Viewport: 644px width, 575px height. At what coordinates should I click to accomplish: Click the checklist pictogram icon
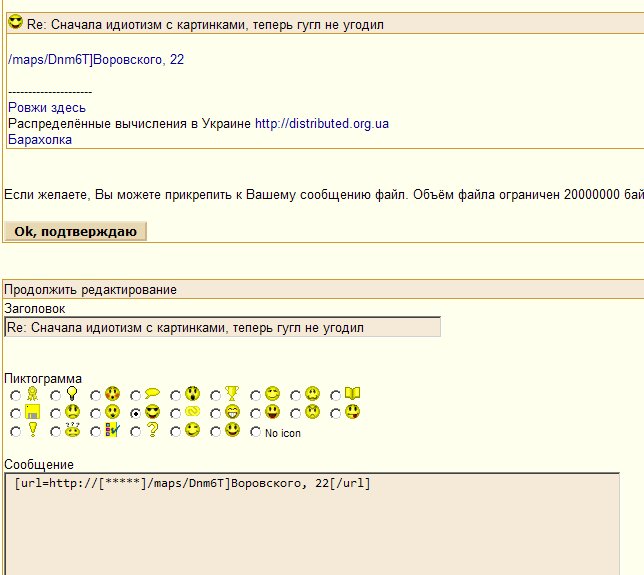112,431
